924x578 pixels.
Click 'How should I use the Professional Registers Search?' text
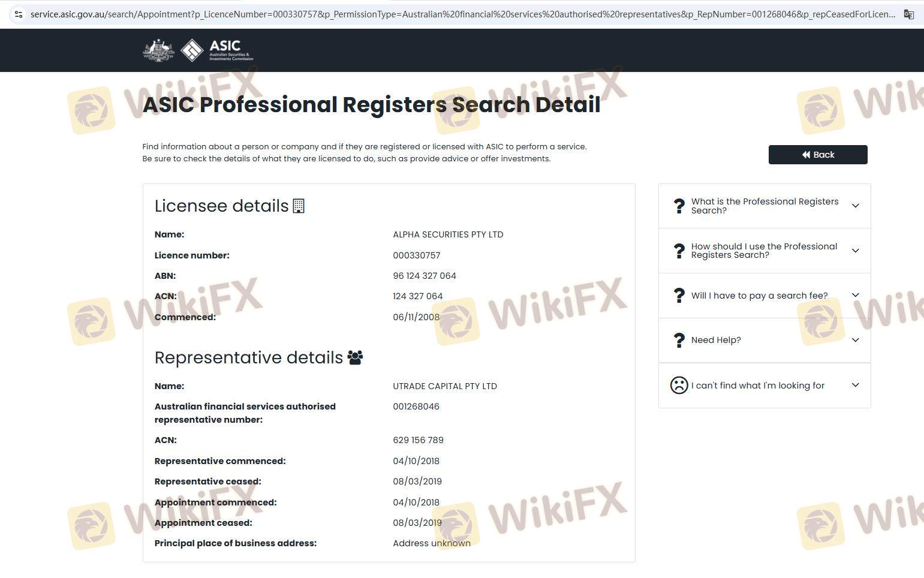coord(763,251)
